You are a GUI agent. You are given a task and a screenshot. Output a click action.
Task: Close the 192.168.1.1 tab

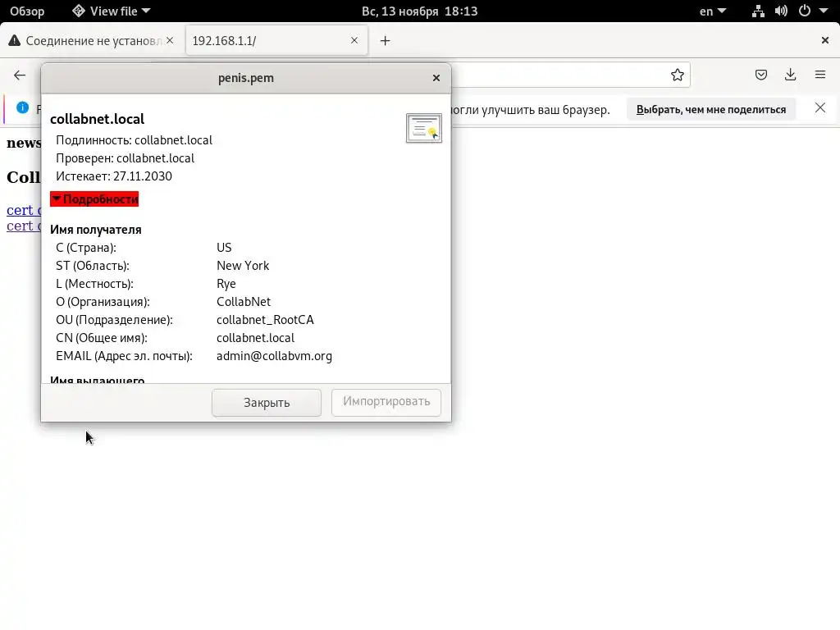pos(354,40)
